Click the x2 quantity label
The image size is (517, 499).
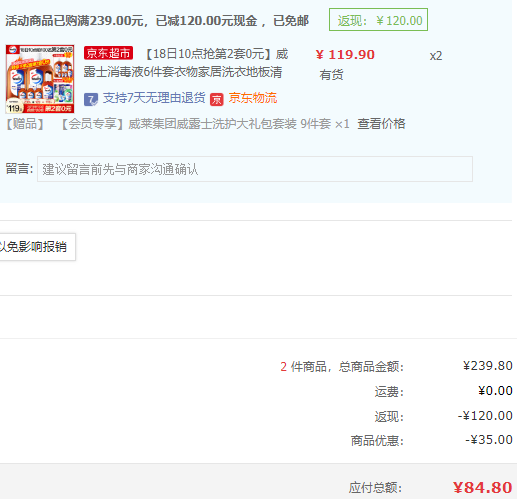436,56
